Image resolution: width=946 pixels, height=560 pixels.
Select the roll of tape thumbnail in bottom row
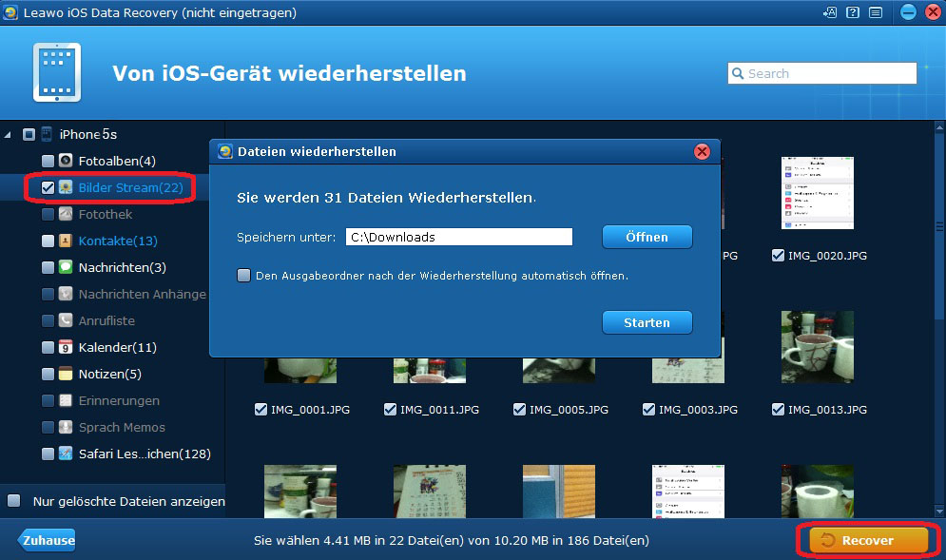point(818,492)
